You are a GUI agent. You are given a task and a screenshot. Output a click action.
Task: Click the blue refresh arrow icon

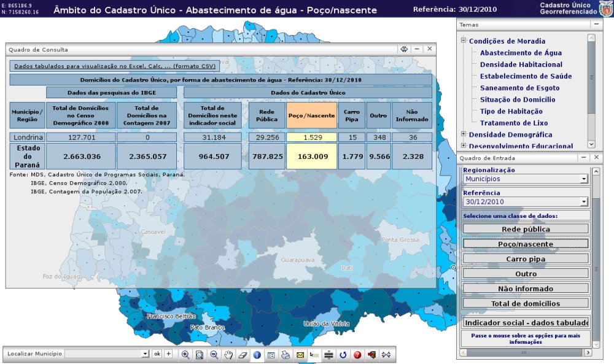pyautogui.click(x=343, y=354)
